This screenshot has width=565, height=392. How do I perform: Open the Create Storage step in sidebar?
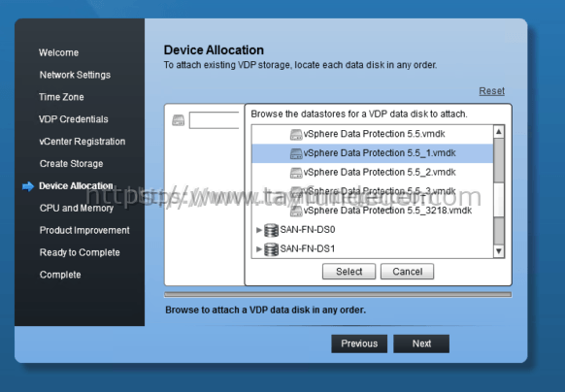(x=71, y=164)
